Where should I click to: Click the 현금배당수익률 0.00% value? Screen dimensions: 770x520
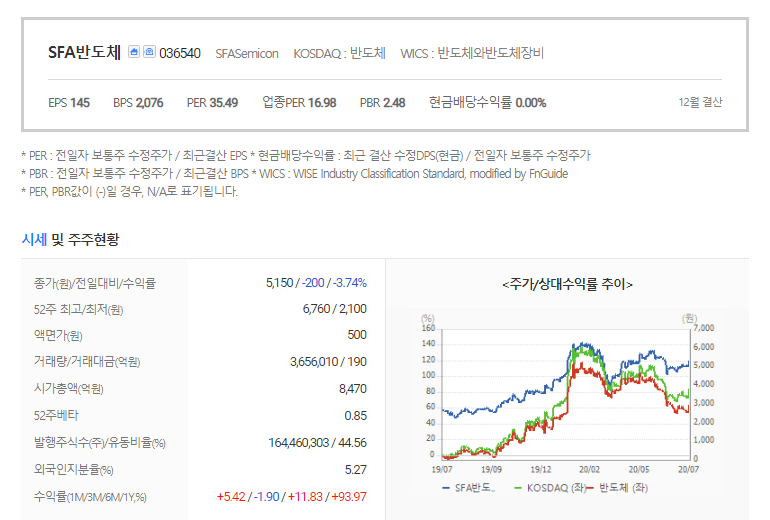(488, 102)
